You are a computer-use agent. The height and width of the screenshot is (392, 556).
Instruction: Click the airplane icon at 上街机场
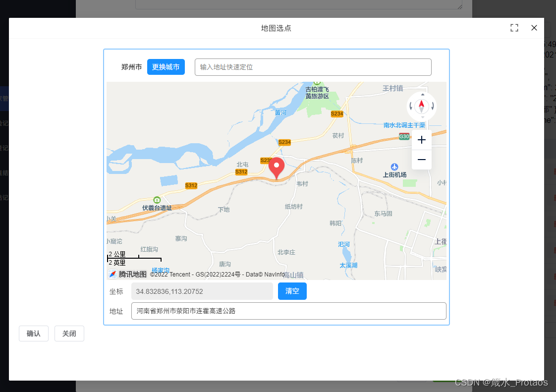[394, 168]
